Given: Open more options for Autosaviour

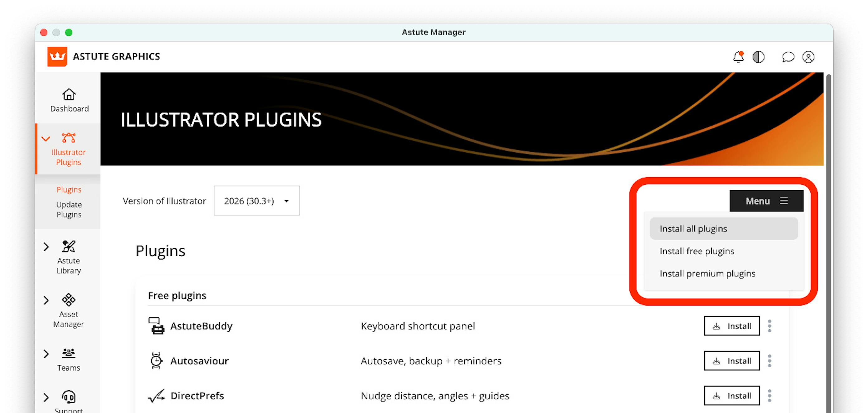Looking at the screenshot, I should (769, 360).
